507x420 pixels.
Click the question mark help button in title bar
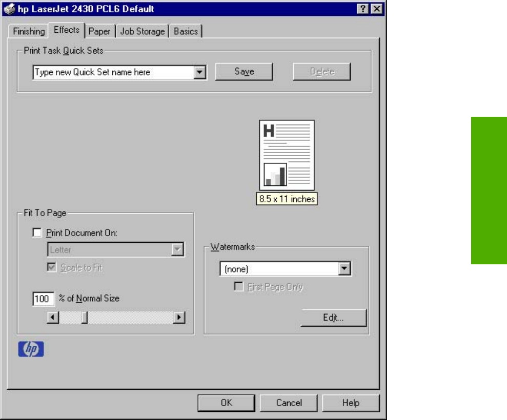pyautogui.click(x=363, y=9)
